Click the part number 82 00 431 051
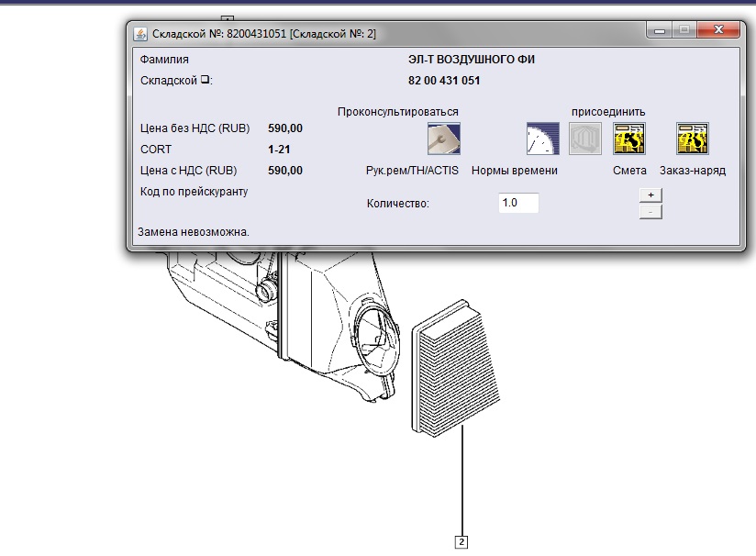The height and width of the screenshot is (556, 756). tap(444, 81)
